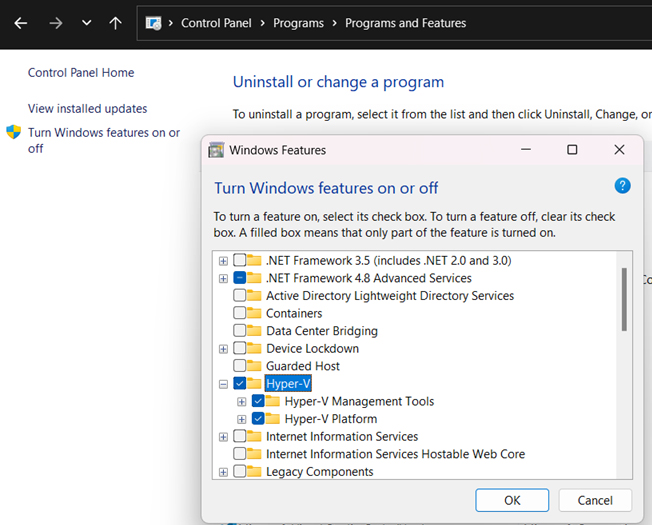This screenshot has height=525, width=652.
Task: Expand the Hyper-V Management Tools node
Action: click(242, 402)
